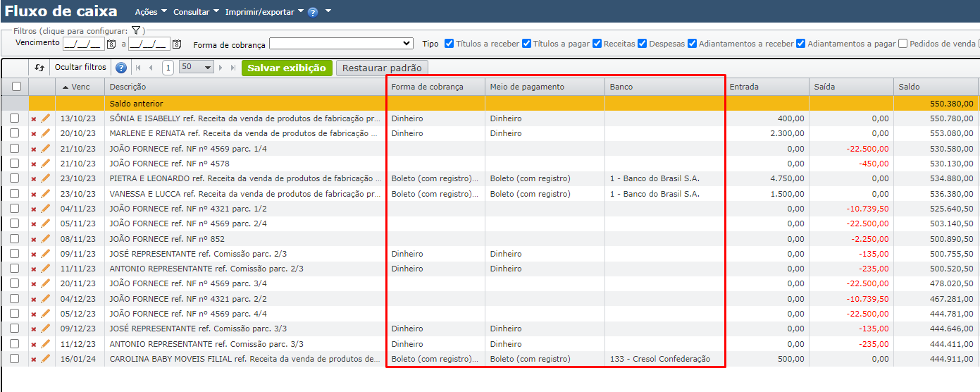Open the calendar for the first Vencimento date

(111, 44)
